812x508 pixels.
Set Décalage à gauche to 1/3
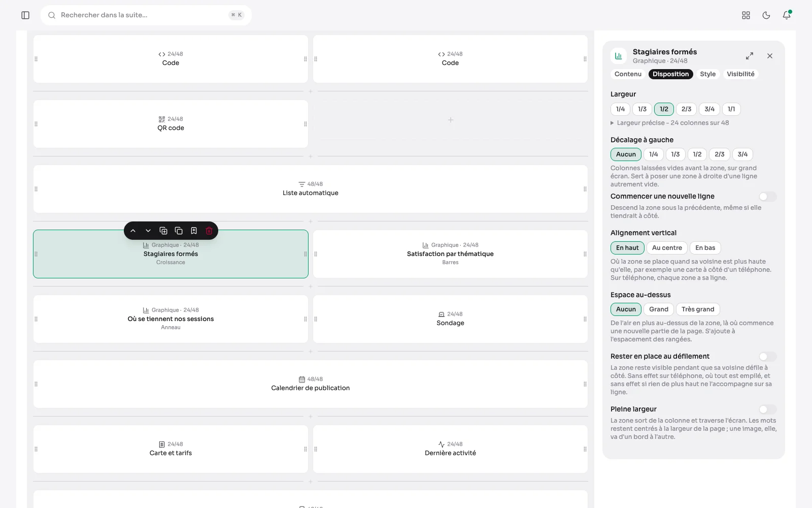coord(675,154)
